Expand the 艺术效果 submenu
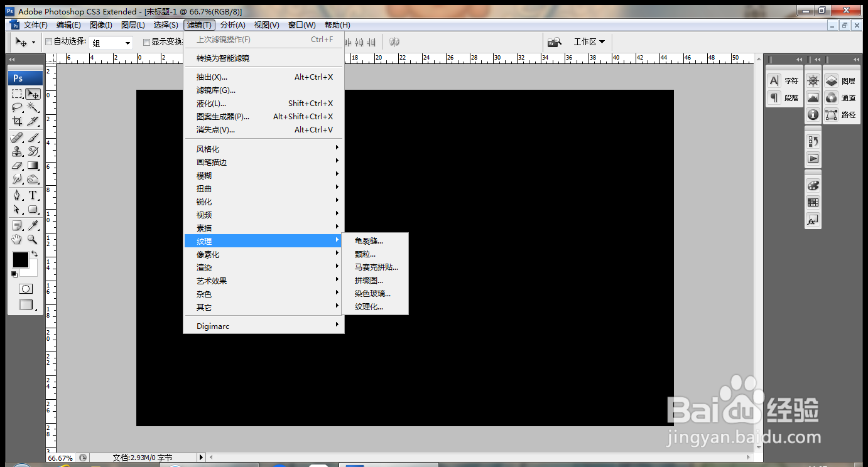868x467 pixels. point(264,281)
